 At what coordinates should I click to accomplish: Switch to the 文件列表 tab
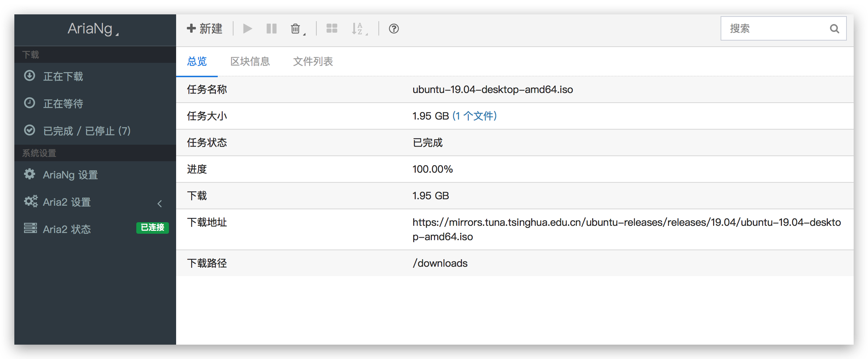pos(313,61)
